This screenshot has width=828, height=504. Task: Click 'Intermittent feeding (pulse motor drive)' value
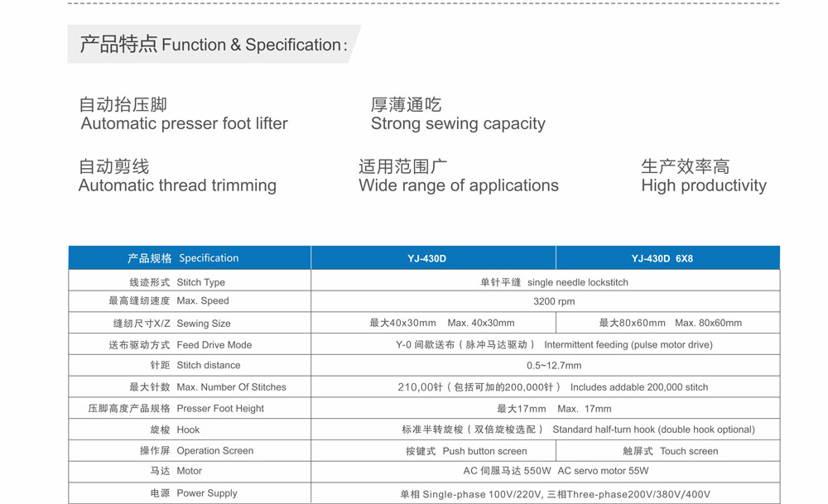pos(628,344)
